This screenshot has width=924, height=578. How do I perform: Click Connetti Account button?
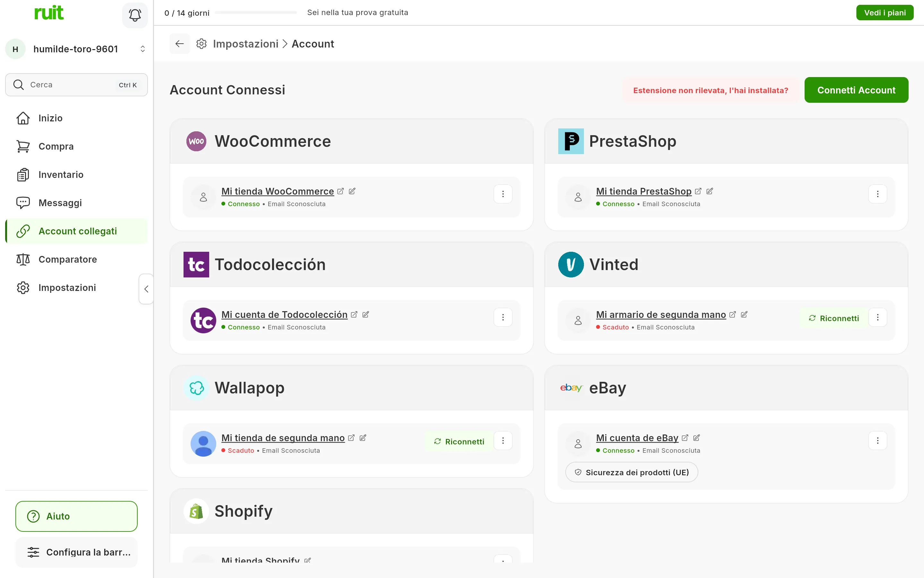click(856, 90)
